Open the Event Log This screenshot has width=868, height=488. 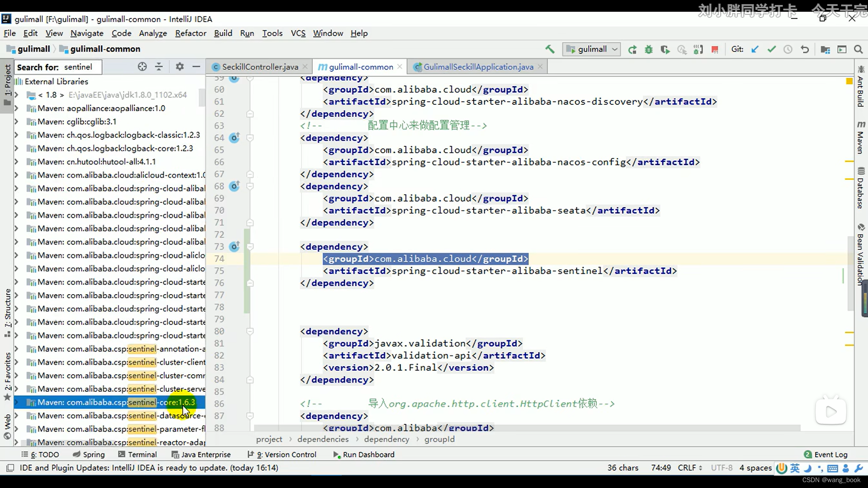click(x=826, y=455)
